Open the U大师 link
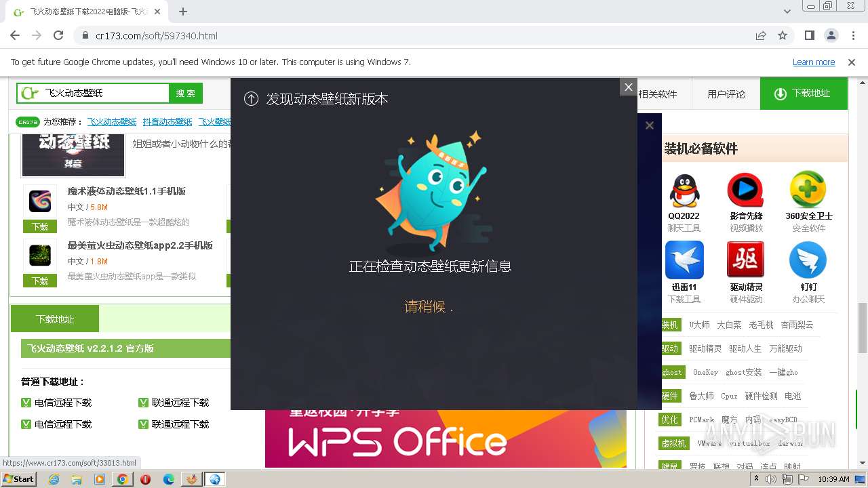Image resolution: width=868 pixels, height=488 pixels. (x=699, y=325)
